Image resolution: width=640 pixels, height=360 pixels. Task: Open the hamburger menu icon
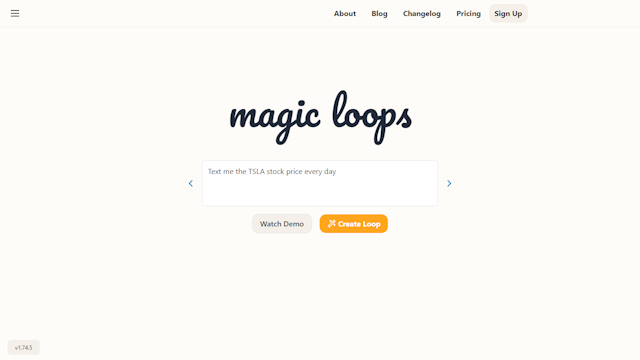[15, 13]
